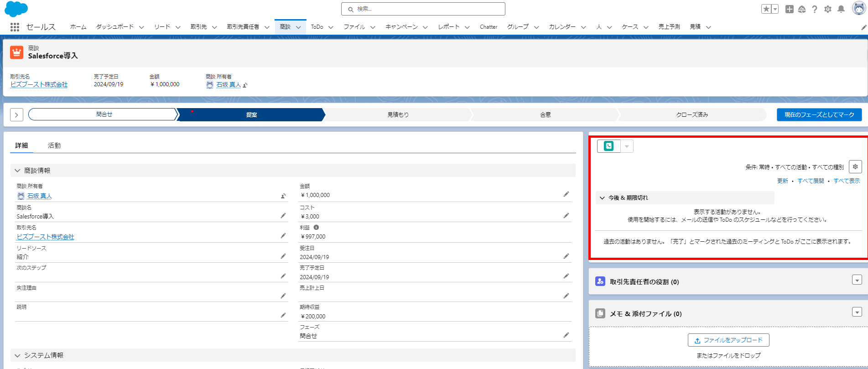Screen dimensions: 868x369
Task: Log a call from activity panel
Action: click(x=608, y=146)
